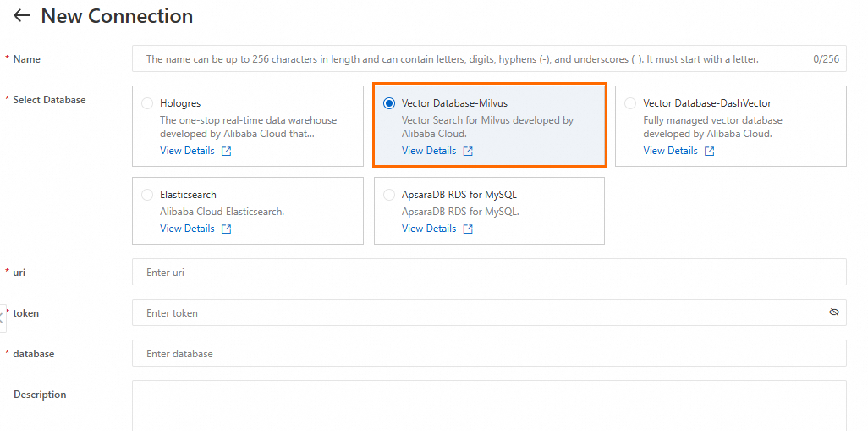The height and width of the screenshot is (431, 868).
Task: Toggle token visibility eye icon
Action: point(833,312)
